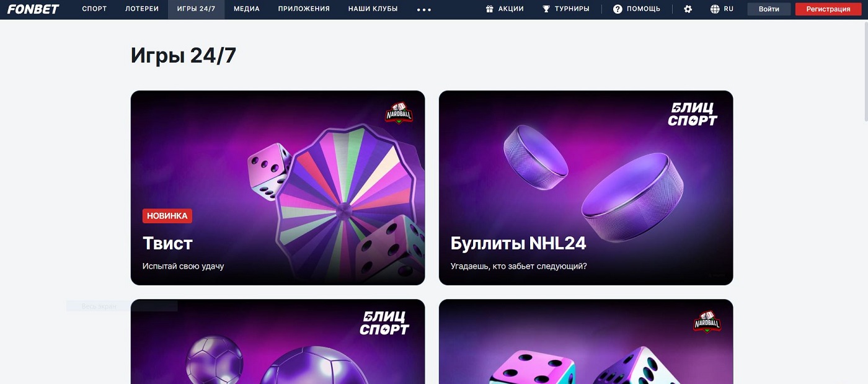
Task: Click the Войти login button
Action: (x=769, y=9)
